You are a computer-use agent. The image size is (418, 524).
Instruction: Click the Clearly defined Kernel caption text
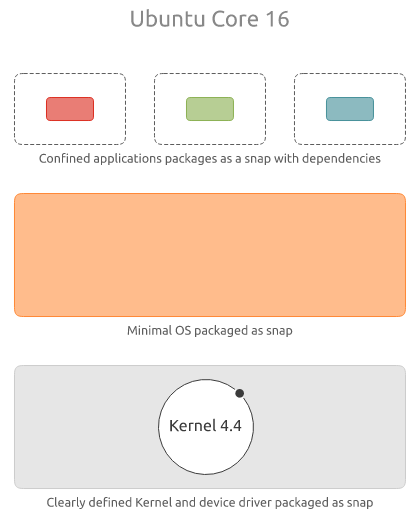tap(210, 503)
